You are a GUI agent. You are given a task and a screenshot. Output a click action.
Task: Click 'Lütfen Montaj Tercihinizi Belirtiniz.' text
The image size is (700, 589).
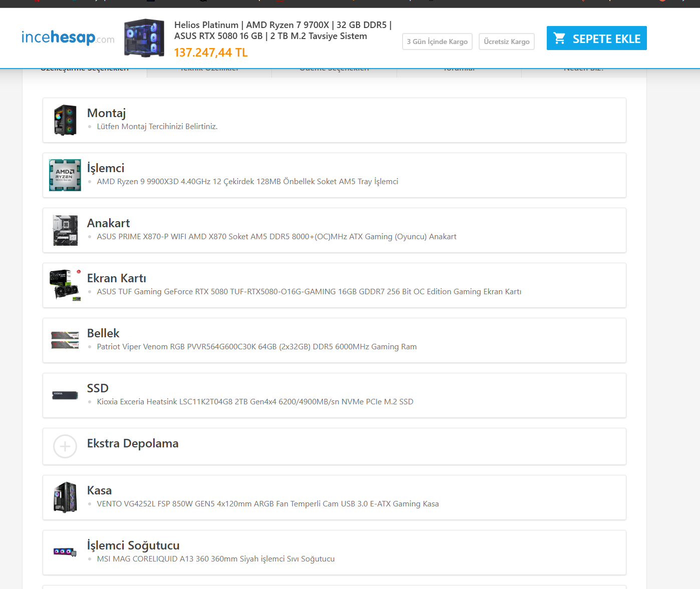(157, 127)
